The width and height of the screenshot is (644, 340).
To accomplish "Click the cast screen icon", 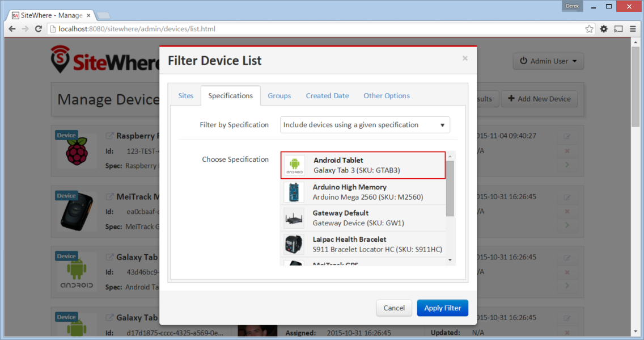I will tap(618, 29).
